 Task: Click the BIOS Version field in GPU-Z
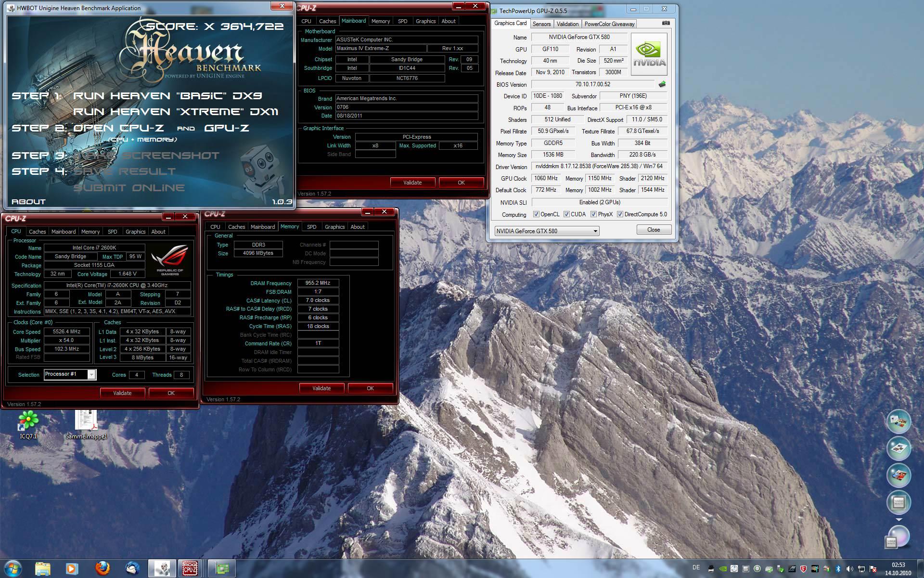click(593, 84)
